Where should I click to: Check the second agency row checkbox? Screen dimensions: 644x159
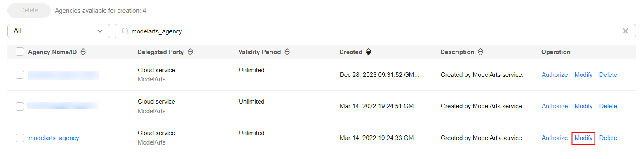tap(20, 106)
